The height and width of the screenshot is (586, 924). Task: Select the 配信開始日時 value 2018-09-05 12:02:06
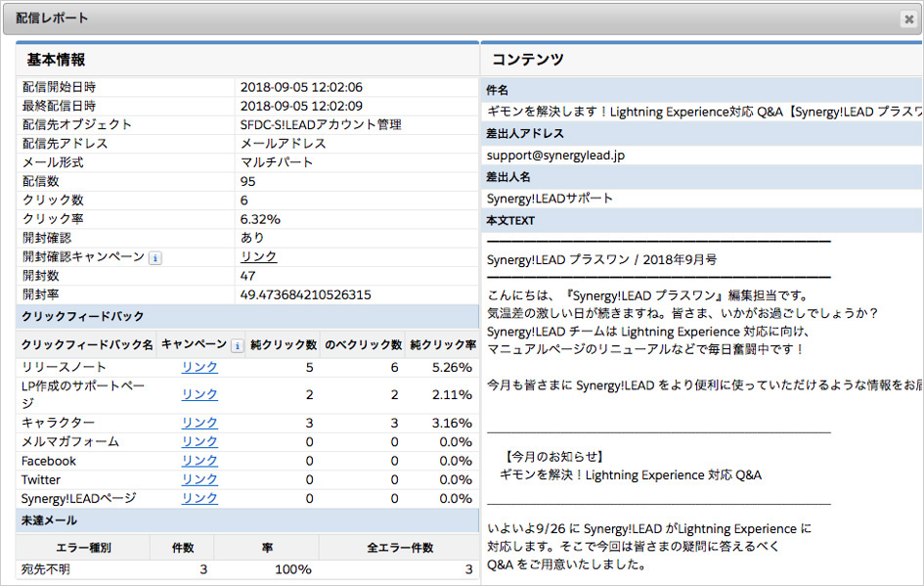pos(301,87)
